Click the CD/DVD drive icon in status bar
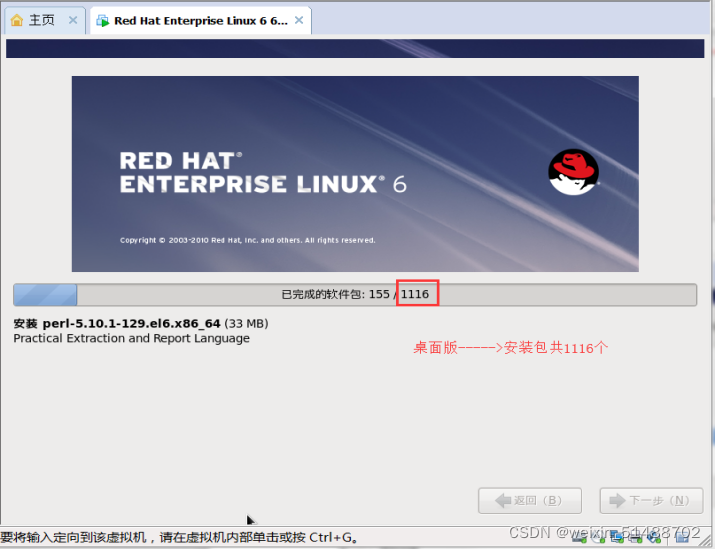Viewport: 715px width, 549px height. tap(597, 538)
